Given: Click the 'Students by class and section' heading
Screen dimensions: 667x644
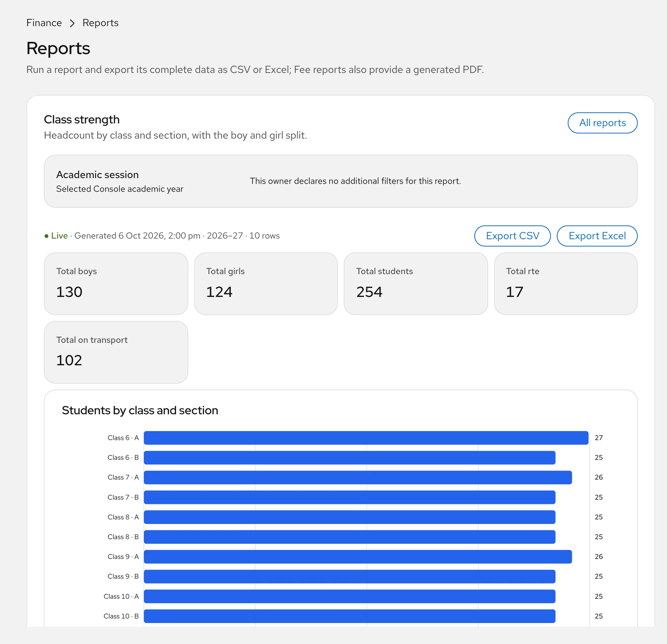Looking at the screenshot, I should 140,410.
